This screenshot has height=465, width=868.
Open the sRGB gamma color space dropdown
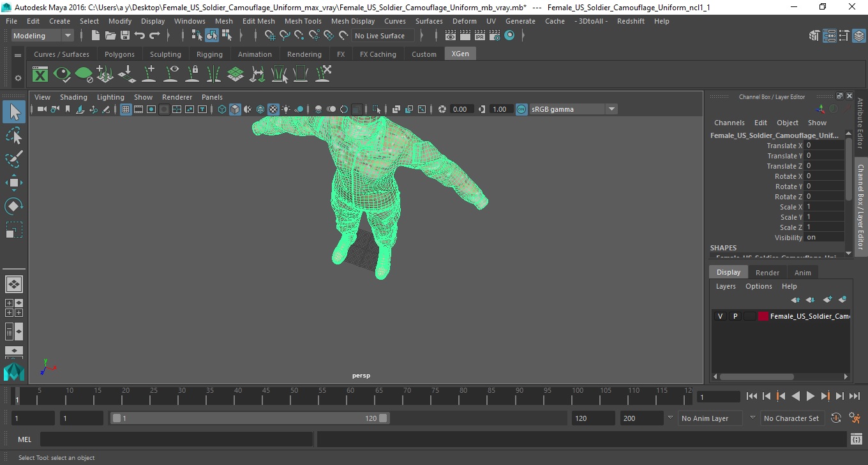573,109
